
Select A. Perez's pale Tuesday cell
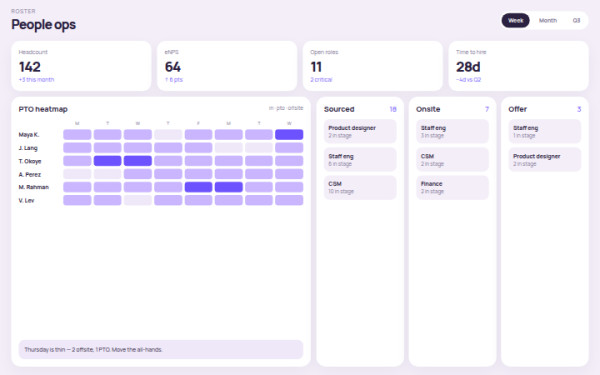(108, 174)
